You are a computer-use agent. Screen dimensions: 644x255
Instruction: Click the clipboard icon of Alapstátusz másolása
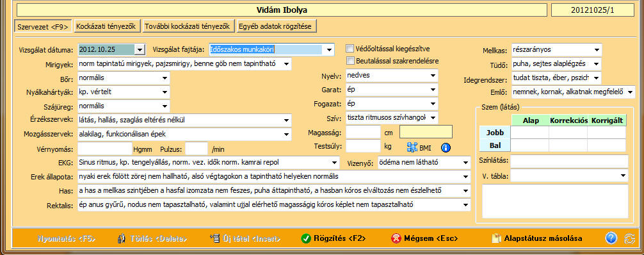coord(497,238)
